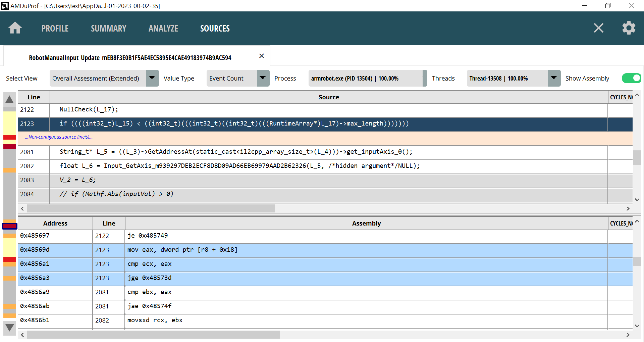Click CYCLES_N column header in source table
This screenshot has height=342, width=644.
[x=621, y=97]
